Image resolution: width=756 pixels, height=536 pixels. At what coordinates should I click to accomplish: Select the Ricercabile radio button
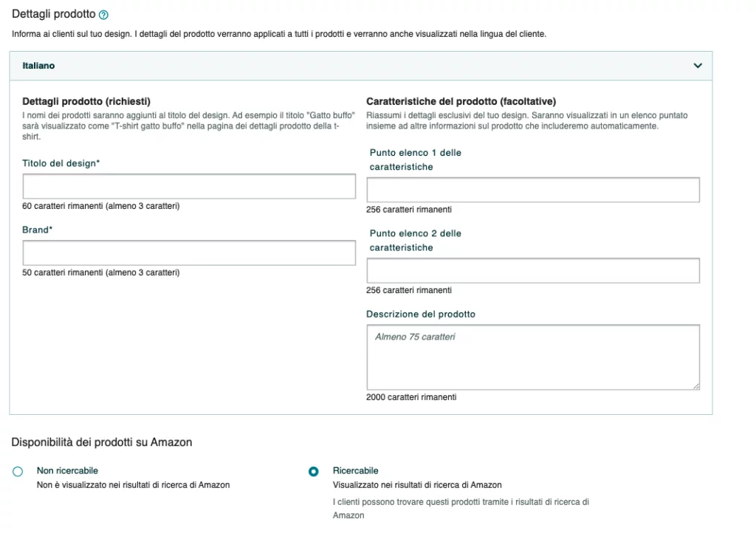pos(313,472)
